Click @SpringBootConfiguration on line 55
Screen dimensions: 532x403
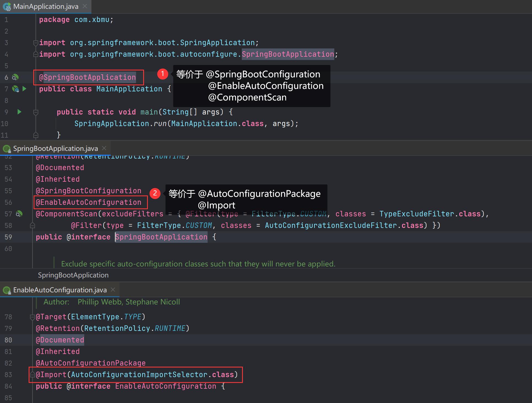point(89,191)
